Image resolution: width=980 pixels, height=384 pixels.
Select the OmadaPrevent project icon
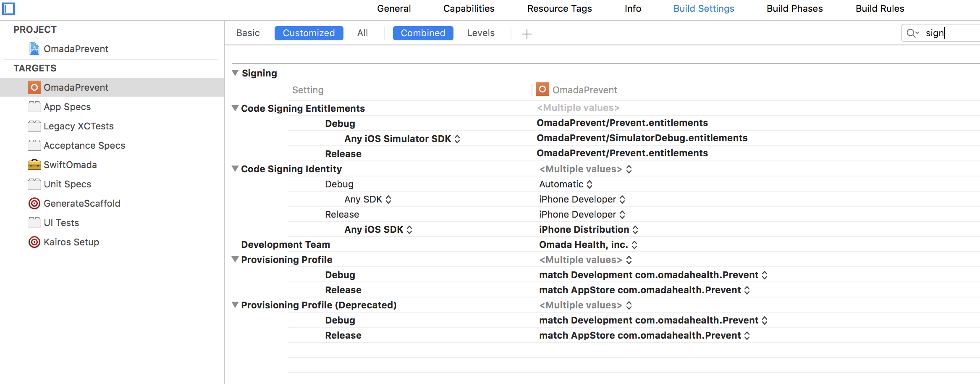(34, 48)
